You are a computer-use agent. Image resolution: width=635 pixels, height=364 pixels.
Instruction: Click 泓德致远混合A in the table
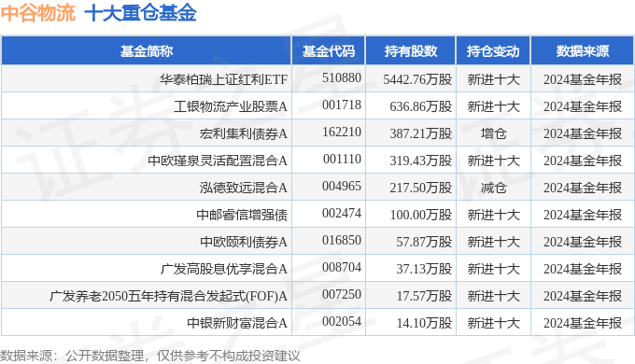244,188
